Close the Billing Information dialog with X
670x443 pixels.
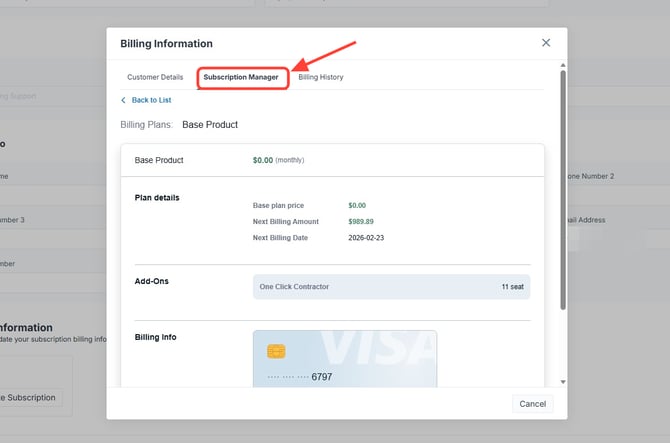(545, 43)
